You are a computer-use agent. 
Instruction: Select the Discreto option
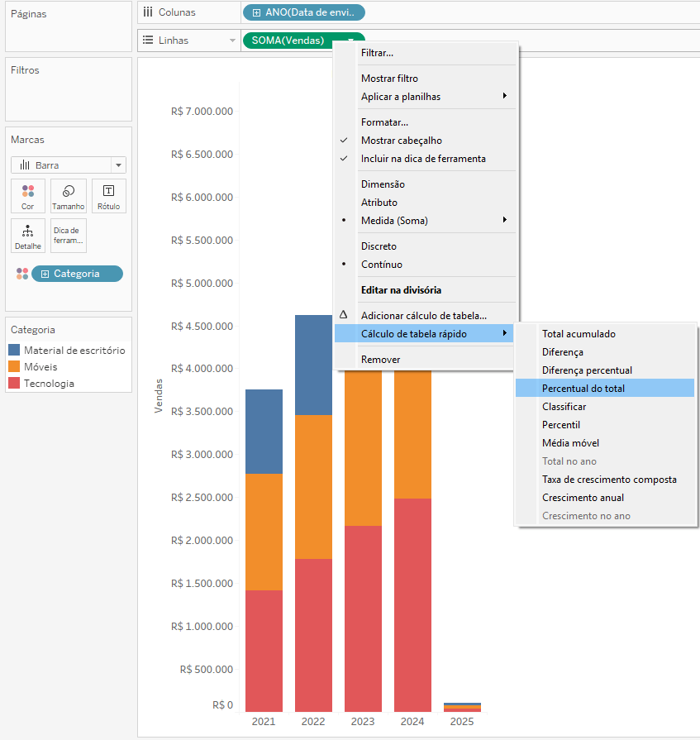tap(379, 246)
